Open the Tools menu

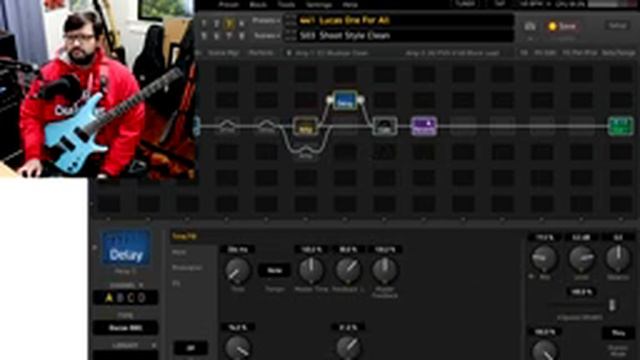pyautogui.click(x=286, y=5)
